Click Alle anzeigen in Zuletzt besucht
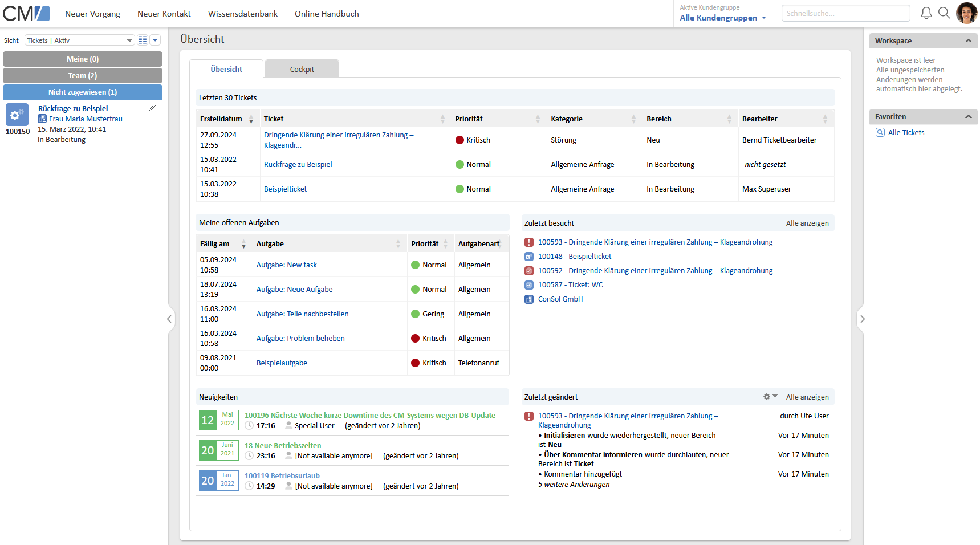This screenshot has height=545, width=980. coord(807,223)
